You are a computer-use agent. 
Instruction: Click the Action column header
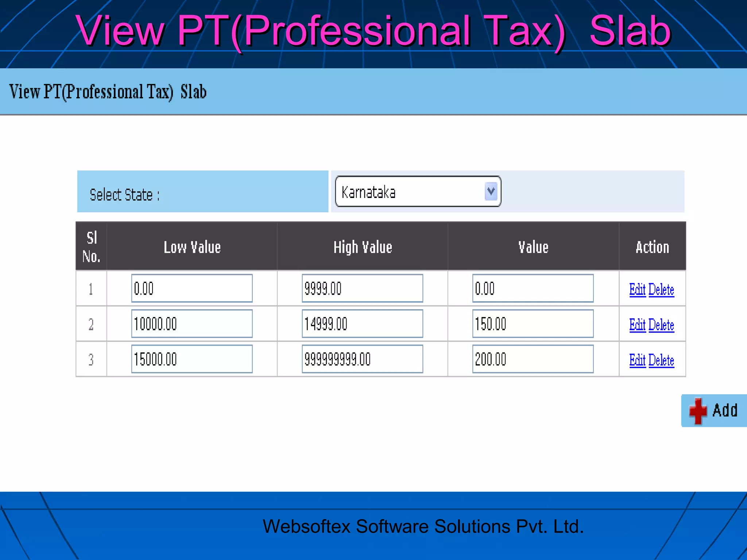point(653,247)
